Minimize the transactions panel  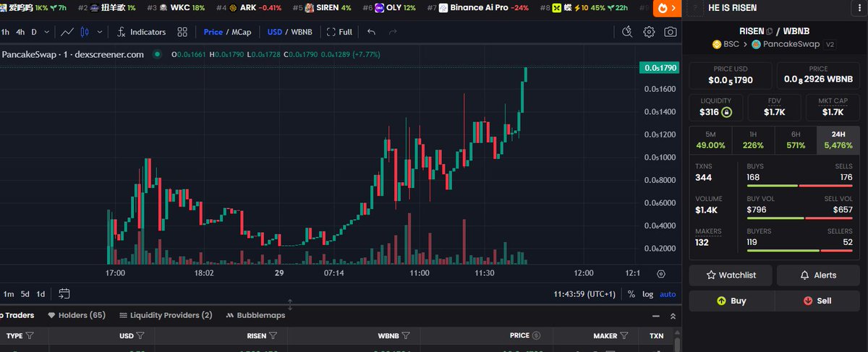tap(657, 316)
